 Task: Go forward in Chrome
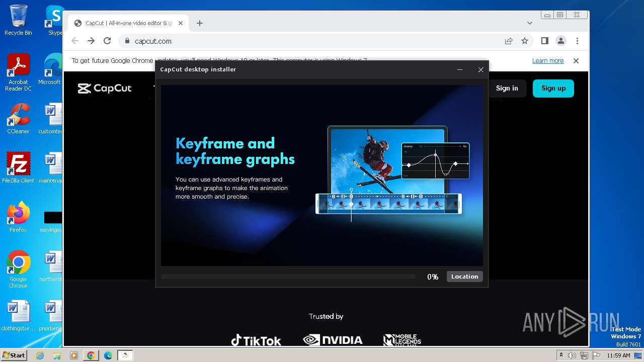coord(91,41)
